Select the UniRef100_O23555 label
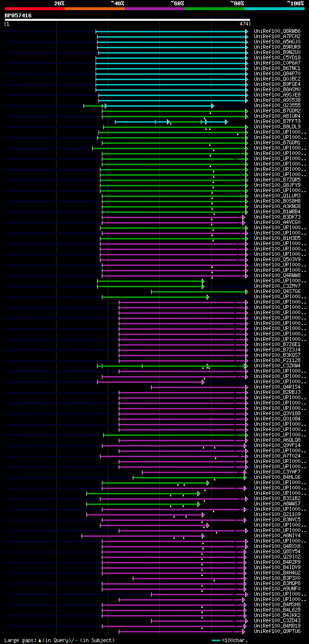 point(277,105)
